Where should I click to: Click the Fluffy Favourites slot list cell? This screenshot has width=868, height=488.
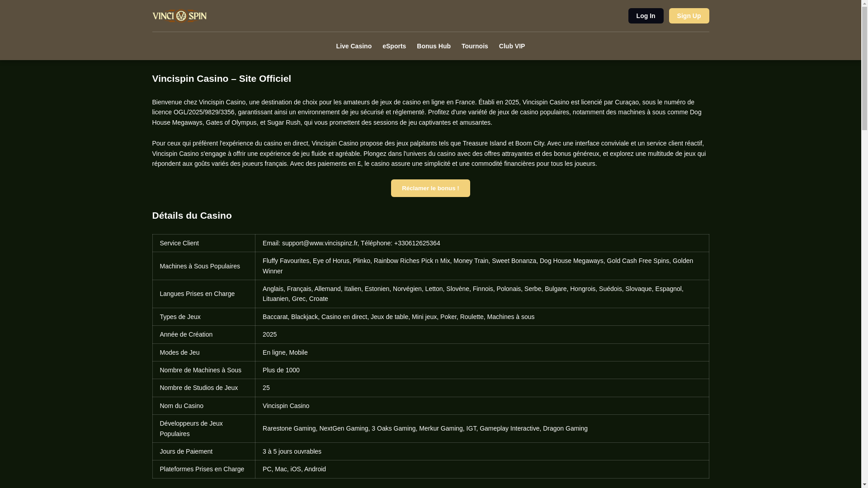[x=482, y=266]
